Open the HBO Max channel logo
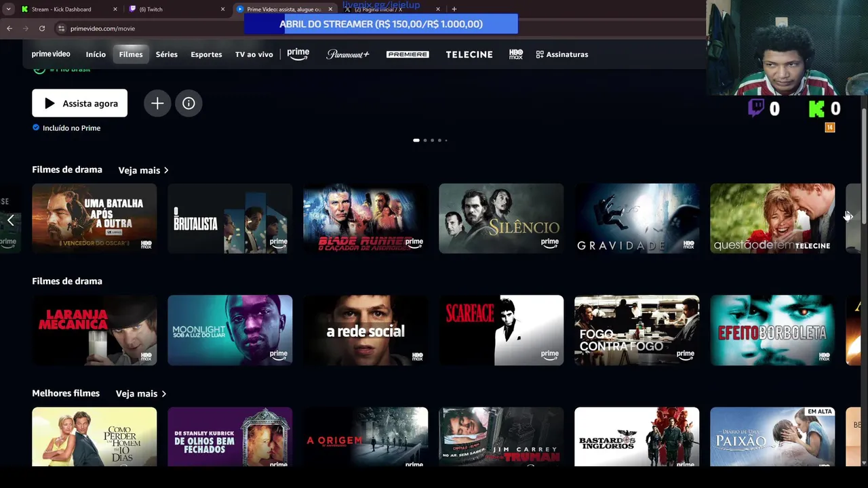 pyautogui.click(x=516, y=54)
